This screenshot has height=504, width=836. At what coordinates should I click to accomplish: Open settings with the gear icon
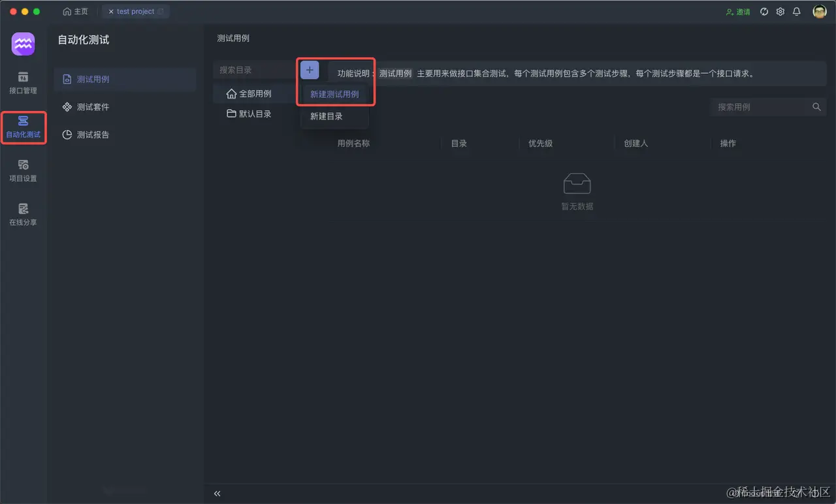(x=780, y=11)
